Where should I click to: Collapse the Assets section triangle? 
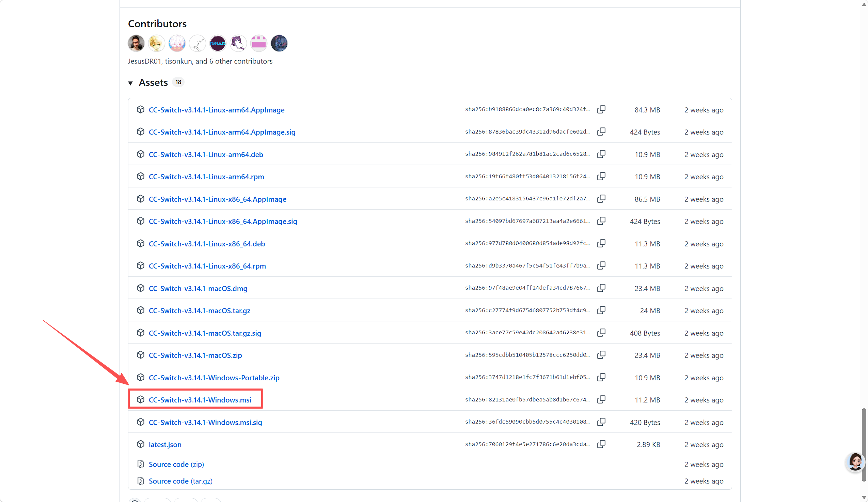[x=130, y=83]
